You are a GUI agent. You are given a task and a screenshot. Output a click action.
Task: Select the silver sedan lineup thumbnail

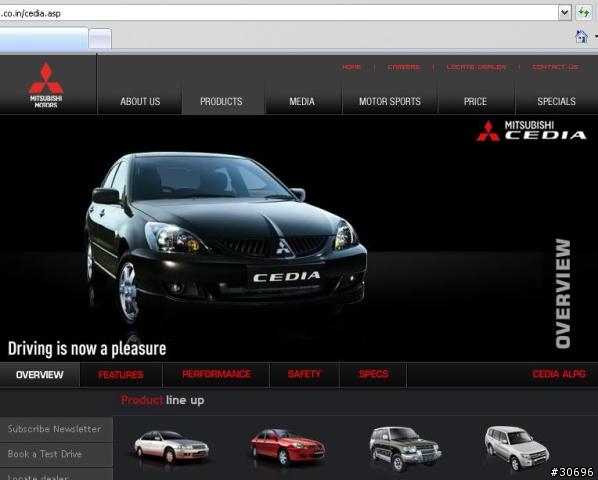[171, 446]
